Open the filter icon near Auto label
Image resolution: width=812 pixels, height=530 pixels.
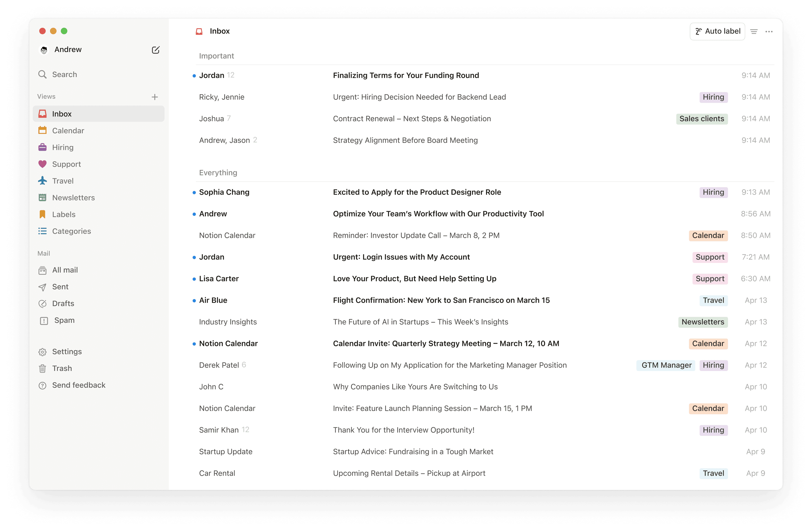click(x=754, y=31)
